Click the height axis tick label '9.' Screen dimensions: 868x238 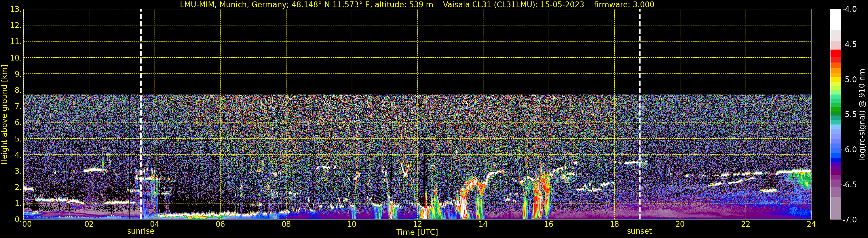(x=18, y=74)
